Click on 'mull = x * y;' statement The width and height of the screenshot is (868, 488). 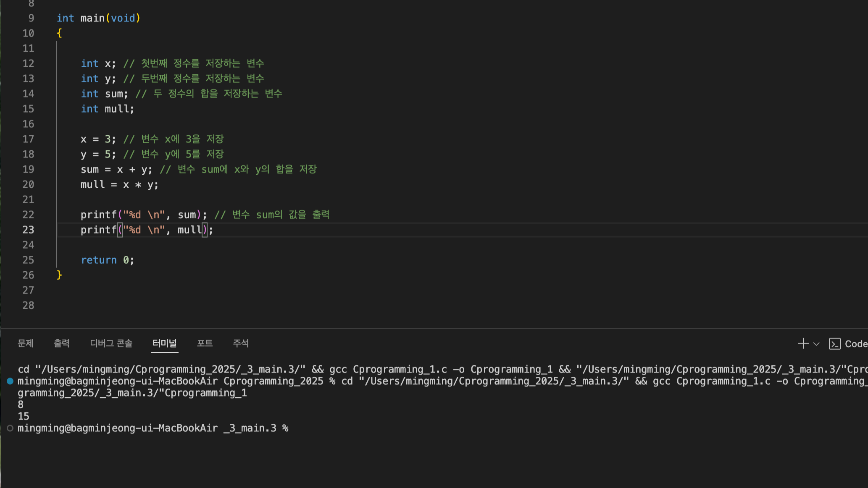coord(120,184)
